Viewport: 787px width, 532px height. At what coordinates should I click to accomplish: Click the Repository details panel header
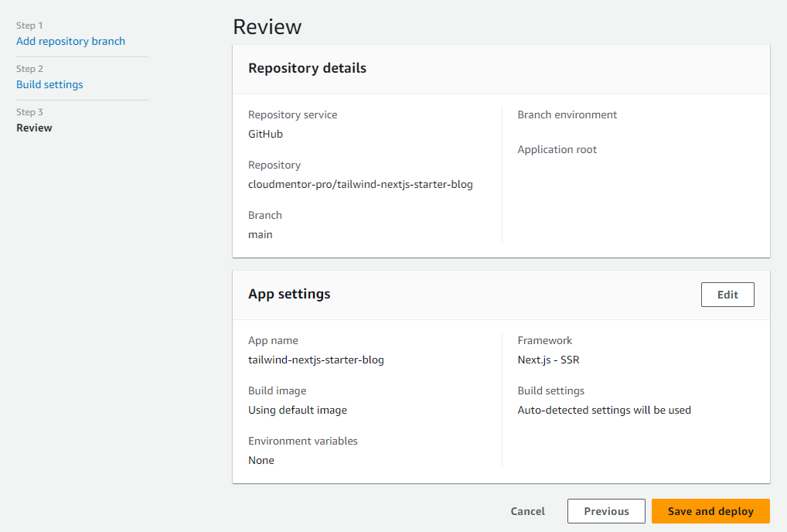point(307,68)
